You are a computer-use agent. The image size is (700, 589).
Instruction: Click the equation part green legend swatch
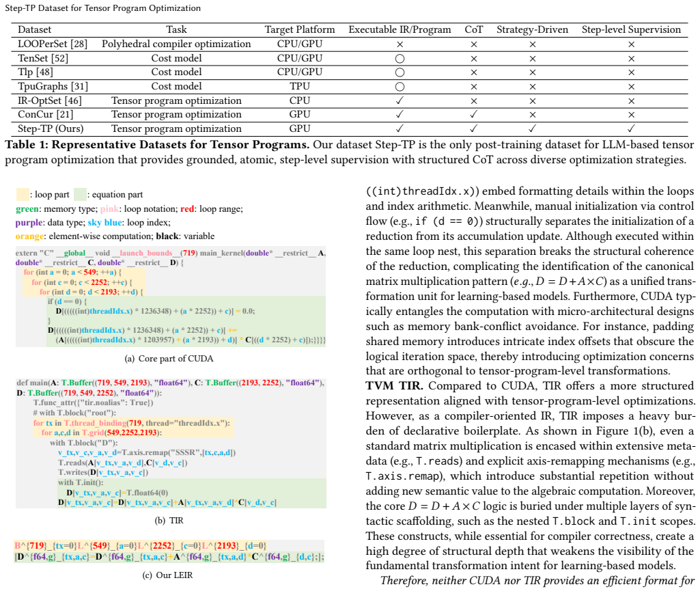(x=80, y=194)
